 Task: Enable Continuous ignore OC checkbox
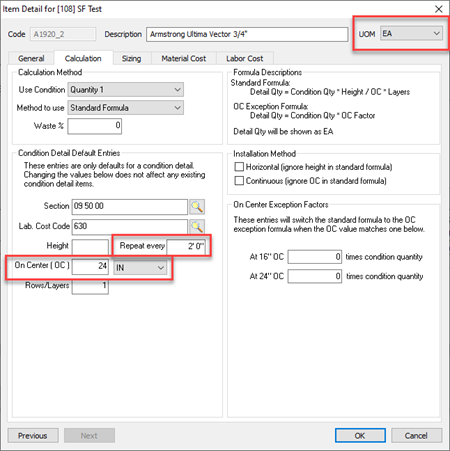239,181
